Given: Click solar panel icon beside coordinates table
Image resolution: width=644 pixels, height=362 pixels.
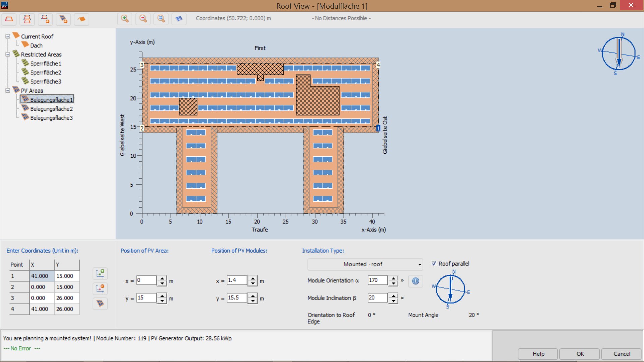Looking at the screenshot, I should click(100, 303).
